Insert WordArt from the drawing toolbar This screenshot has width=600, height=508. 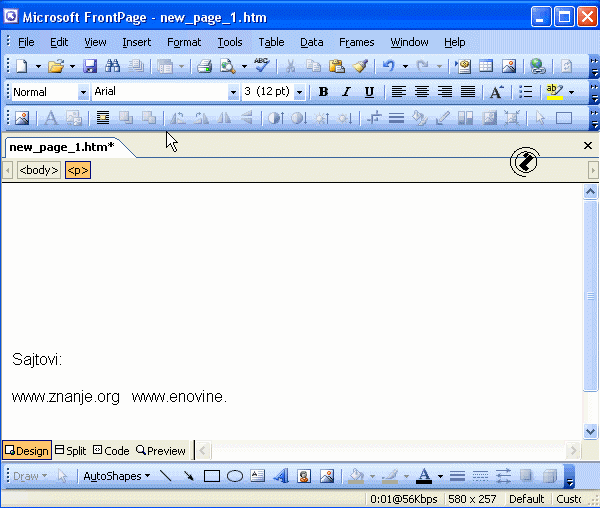[x=281, y=476]
